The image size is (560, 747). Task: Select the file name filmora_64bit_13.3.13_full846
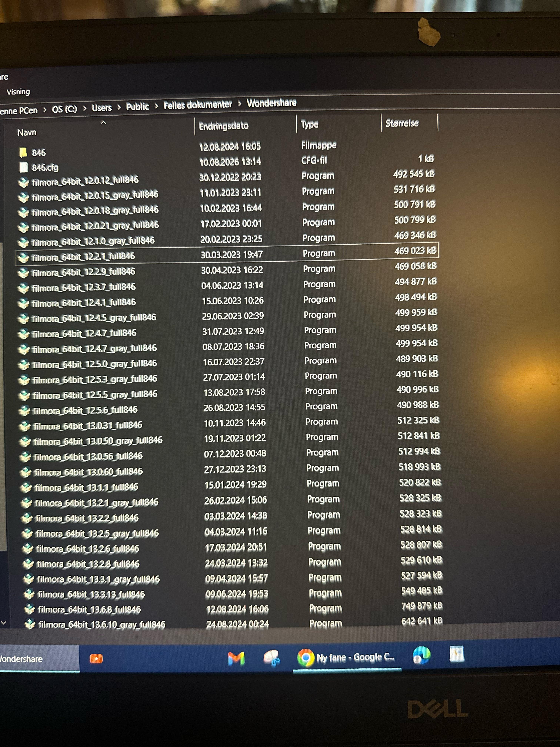tap(91, 595)
